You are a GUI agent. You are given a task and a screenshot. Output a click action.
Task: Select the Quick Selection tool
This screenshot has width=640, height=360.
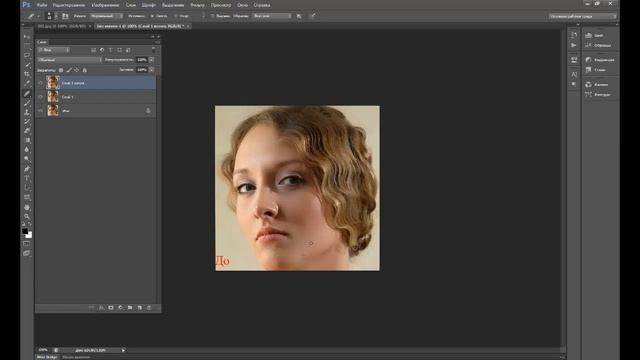click(27, 65)
